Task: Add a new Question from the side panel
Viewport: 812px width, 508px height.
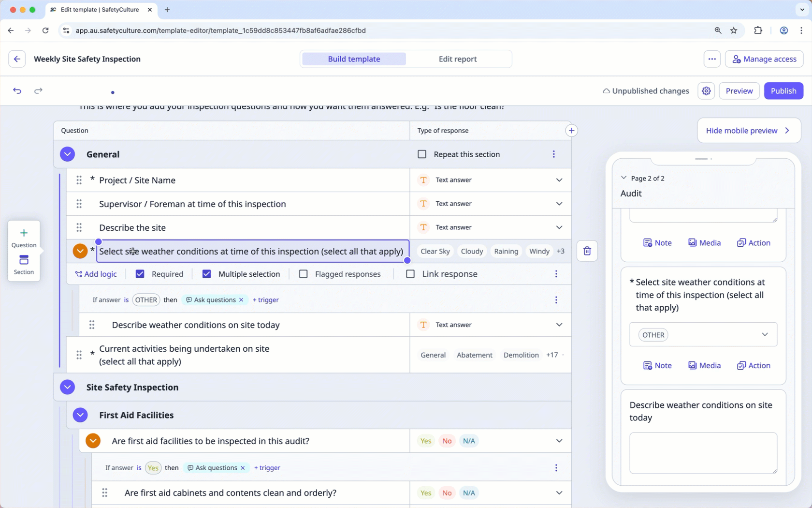Action: coord(24,238)
